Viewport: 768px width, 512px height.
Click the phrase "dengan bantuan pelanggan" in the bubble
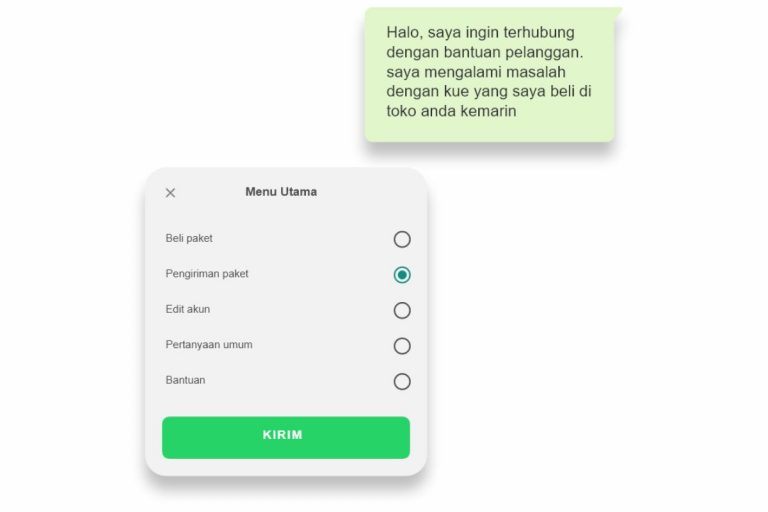pos(484,52)
